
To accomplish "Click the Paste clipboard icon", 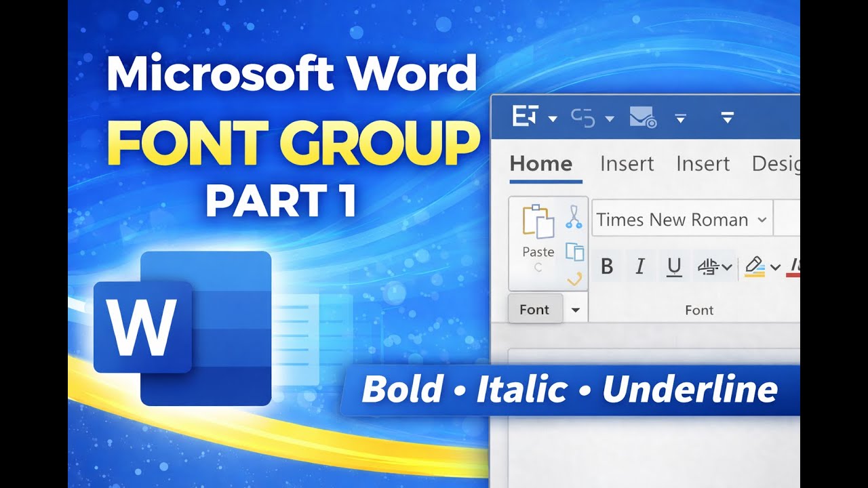I will pos(538,221).
